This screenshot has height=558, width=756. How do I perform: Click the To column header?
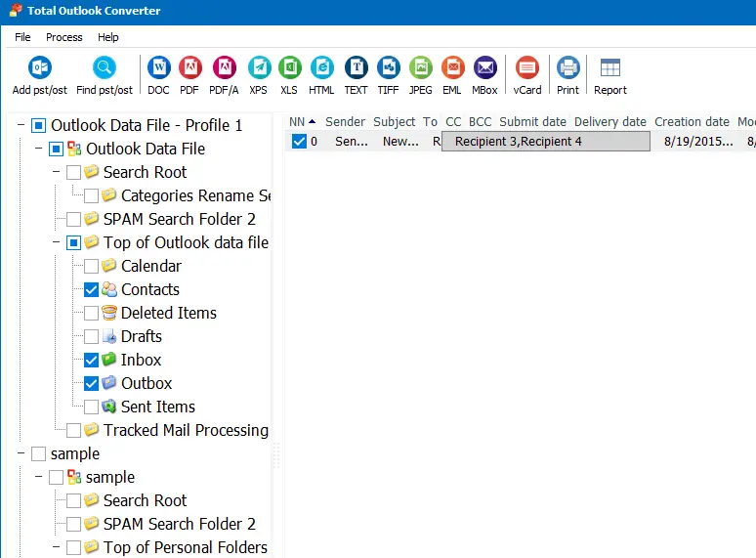point(430,122)
